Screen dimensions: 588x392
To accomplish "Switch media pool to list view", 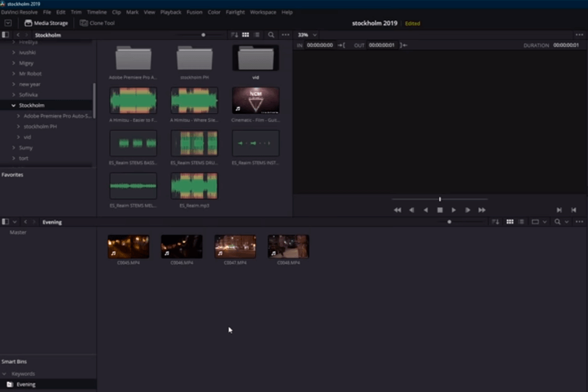I will pyautogui.click(x=521, y=222).
